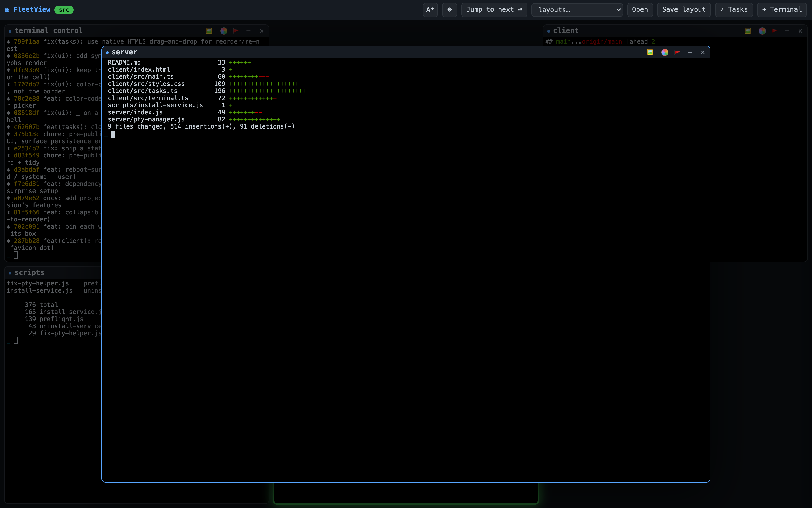The image size is (812, 508).
Task: Click '139 preflight.js' line in scripts window
Action: pos(54,319)
